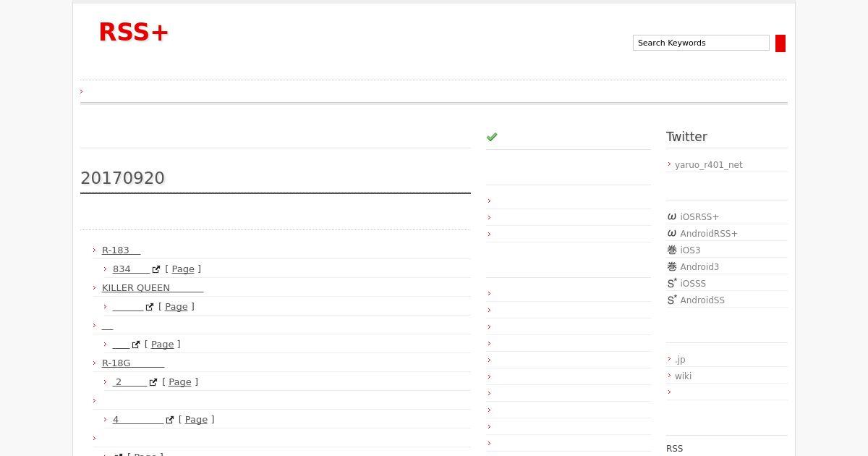The height and width of the screenshot is (456, 868).
Task: Open the AndroidSS app link
Action: [702, 300]
